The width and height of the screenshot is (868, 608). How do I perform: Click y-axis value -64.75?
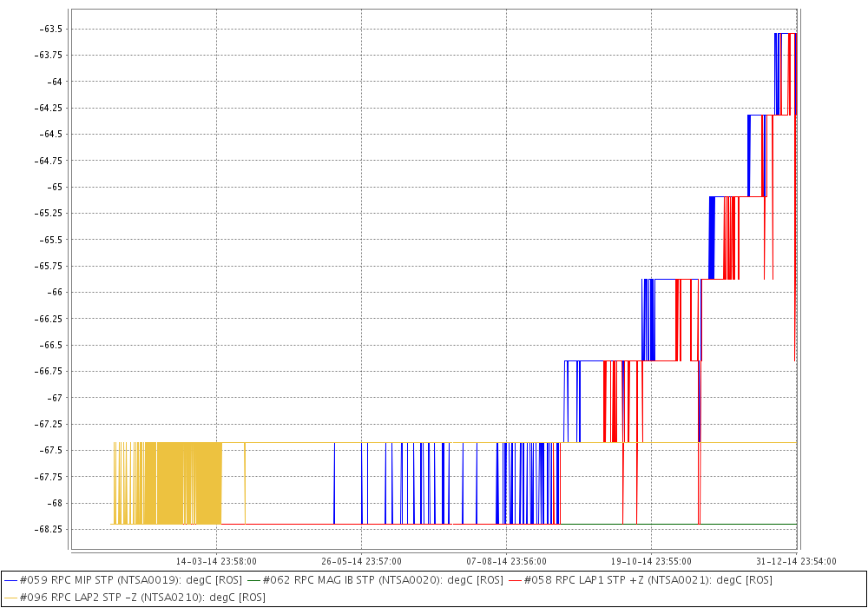[x=48, y=161]
